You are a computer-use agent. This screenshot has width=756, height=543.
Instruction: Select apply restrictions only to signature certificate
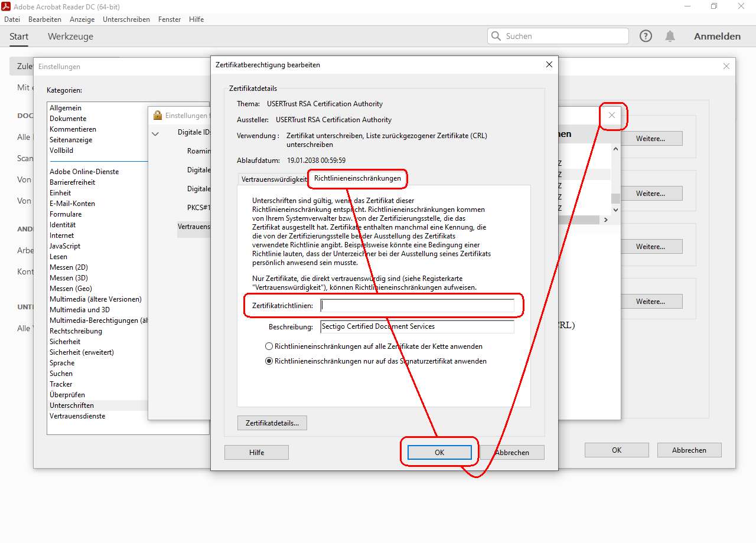coord(269,361)
